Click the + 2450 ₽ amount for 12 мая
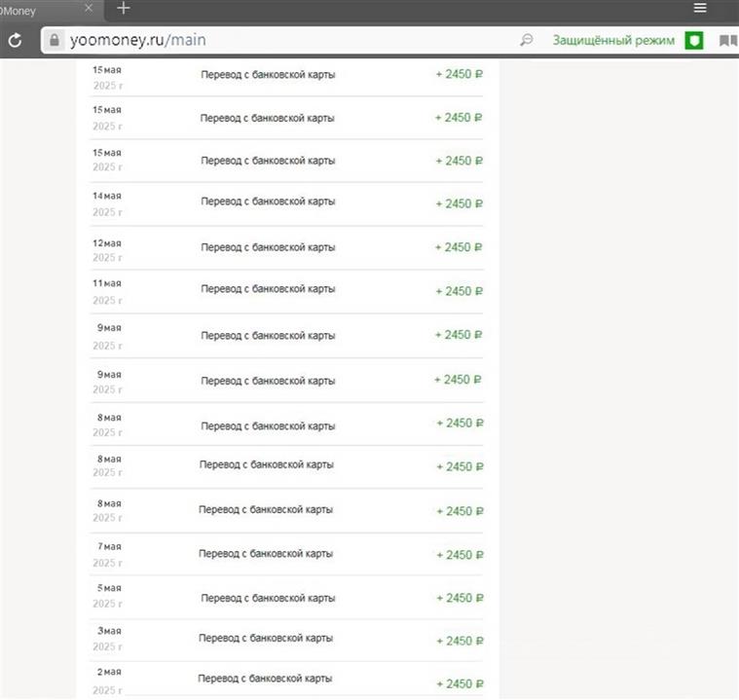This screenshot has height=700, width=739. coord(459,247)
